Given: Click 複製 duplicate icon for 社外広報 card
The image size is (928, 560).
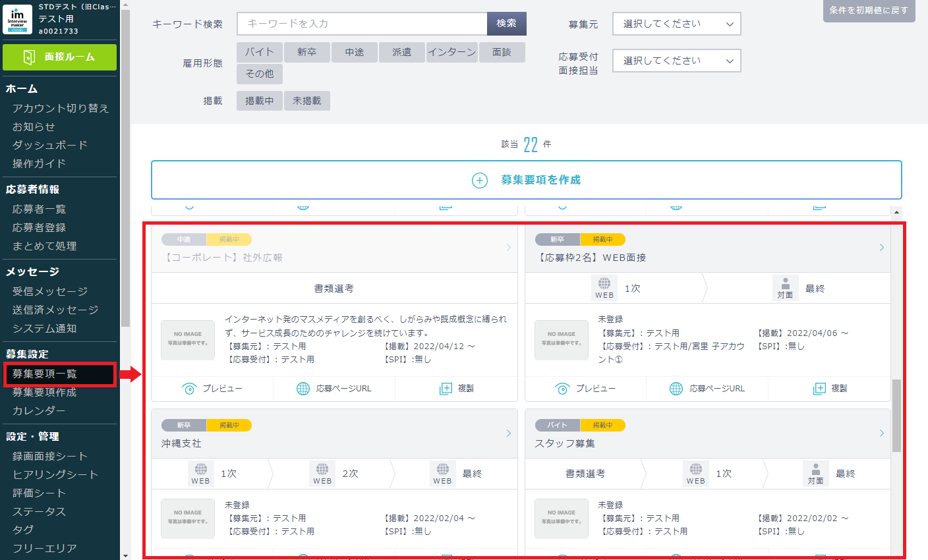Looking at the screenshot, I should 446,389.
